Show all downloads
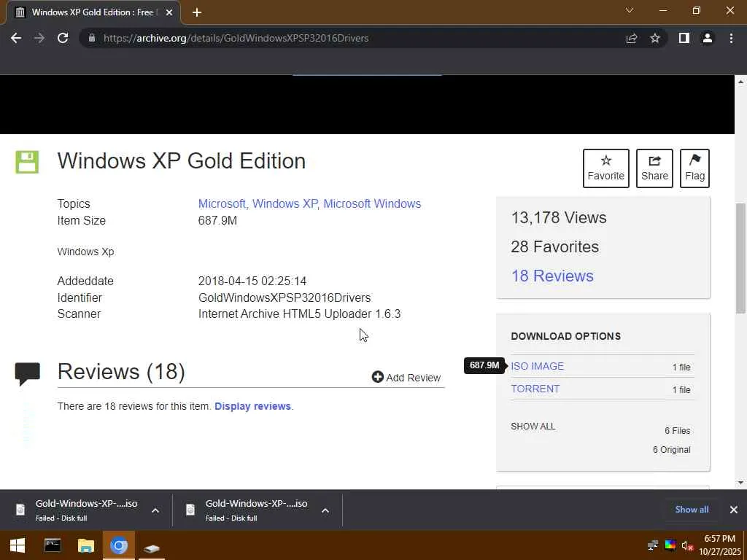This screenshot has width=747, height=560. click(692, 510)
